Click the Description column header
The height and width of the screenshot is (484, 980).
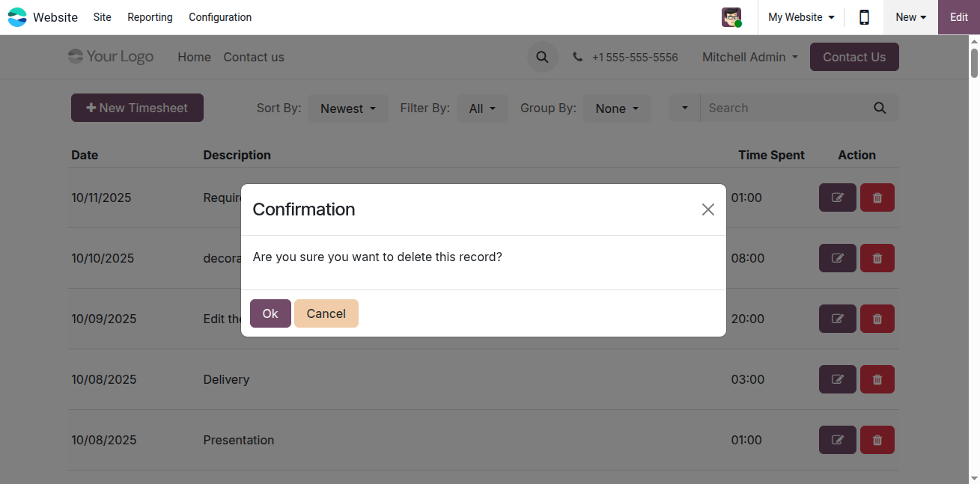(x=237, y=155)
